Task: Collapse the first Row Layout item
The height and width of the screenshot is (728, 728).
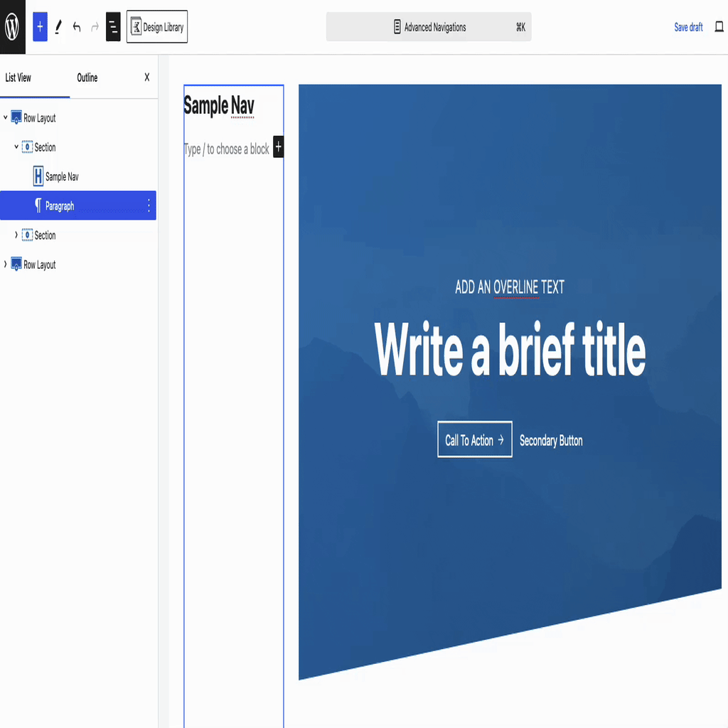Action: tap(6, 117)
